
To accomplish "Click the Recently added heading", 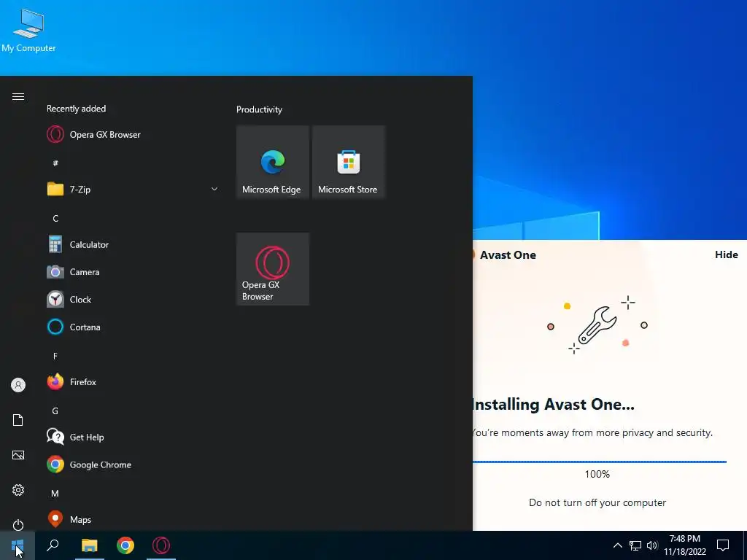I will [76, 109].
